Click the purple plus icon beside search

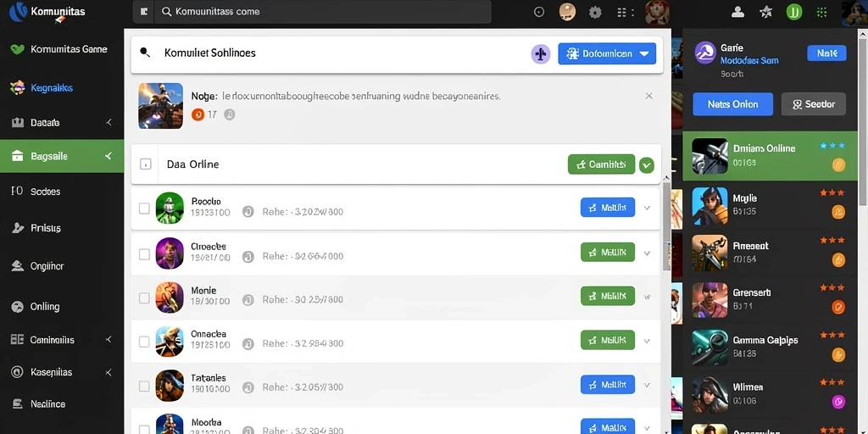click(x=540, y=53)
